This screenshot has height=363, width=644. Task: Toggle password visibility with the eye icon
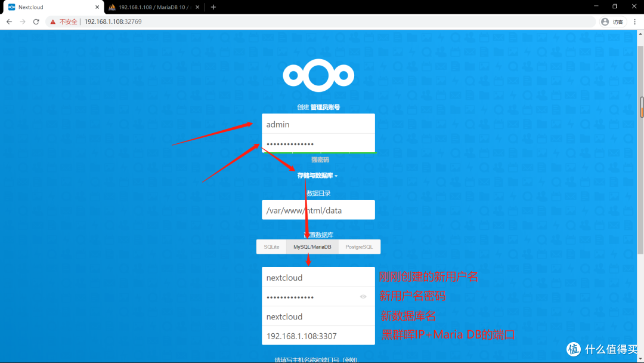[x=364, y=297]
